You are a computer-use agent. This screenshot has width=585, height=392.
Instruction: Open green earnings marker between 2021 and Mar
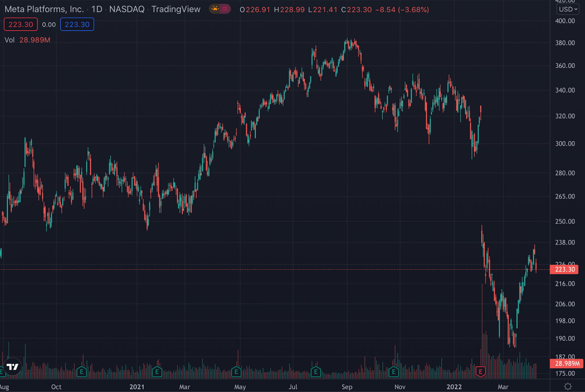click(157, 372)
